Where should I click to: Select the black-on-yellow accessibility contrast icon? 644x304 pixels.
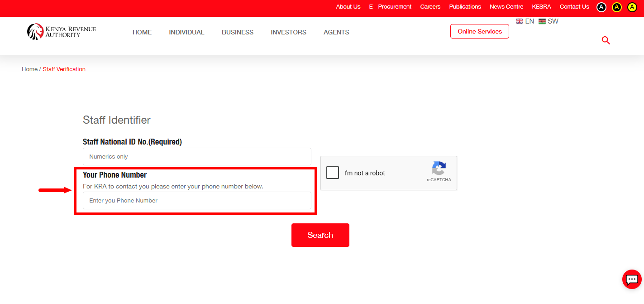pos(632,7)
